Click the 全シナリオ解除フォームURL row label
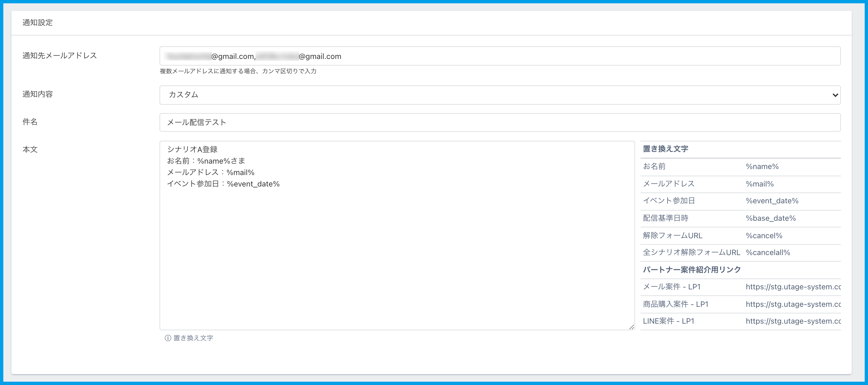This screenshot has height=385, width=868. click(691, 253)
